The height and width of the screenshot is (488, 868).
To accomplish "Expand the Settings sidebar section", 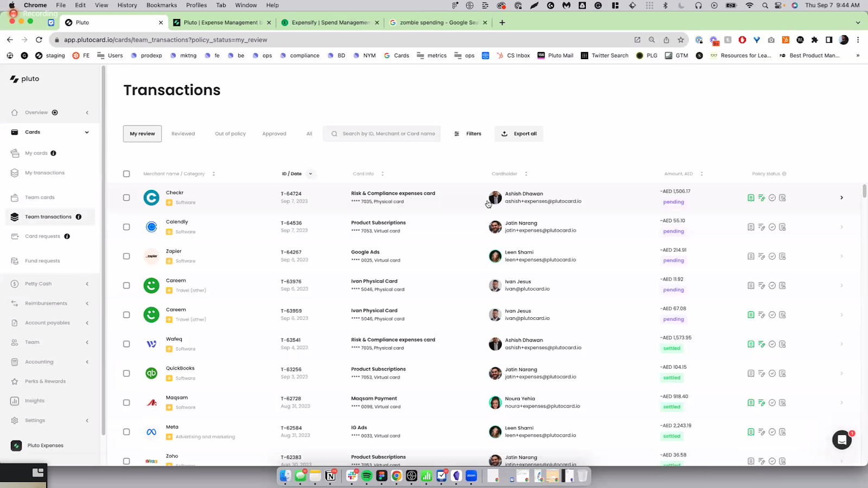I will [x=87, y=421].
